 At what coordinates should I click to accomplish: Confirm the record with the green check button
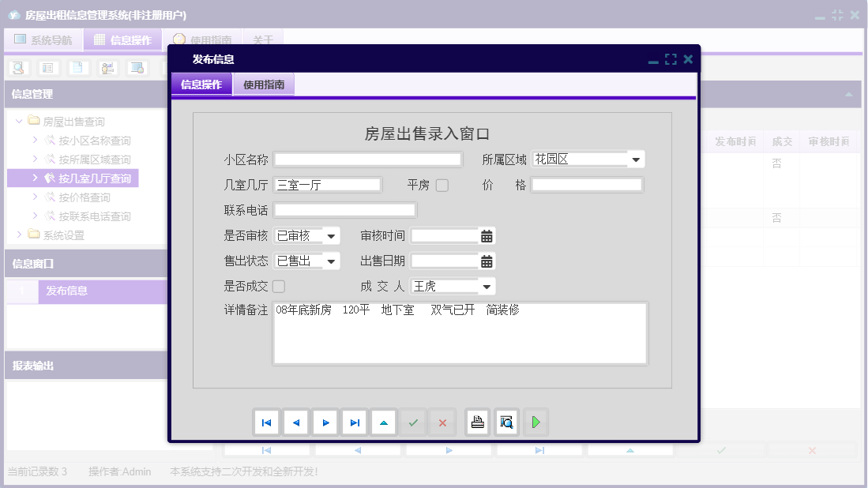pos(412,422)
